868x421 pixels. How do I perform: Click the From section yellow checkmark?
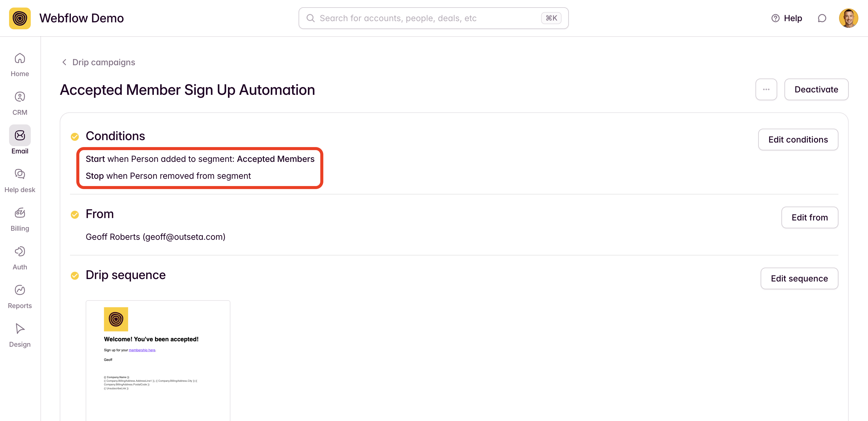pyautogui.click(x=75, y=214)
